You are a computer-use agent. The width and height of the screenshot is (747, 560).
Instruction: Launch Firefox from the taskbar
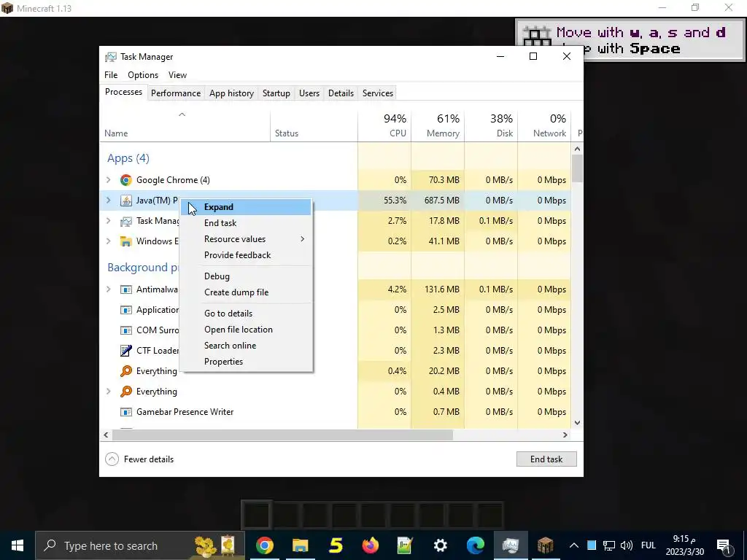click(370, 545)
